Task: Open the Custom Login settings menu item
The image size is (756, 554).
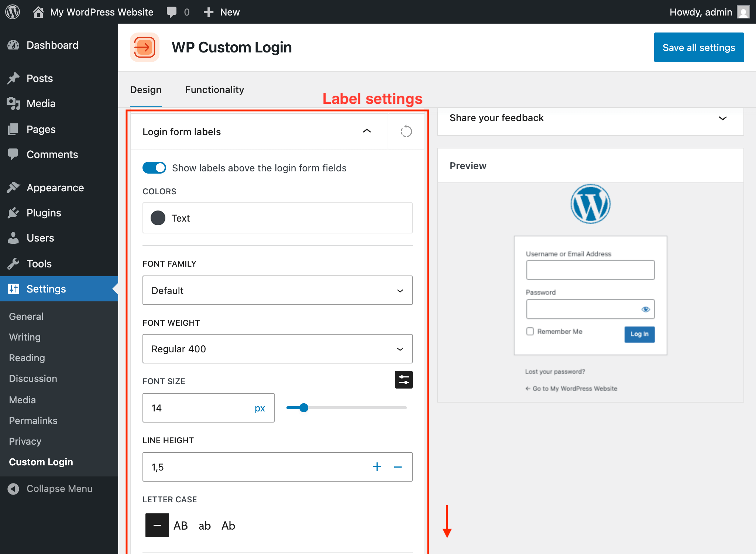Action: (x=41, y=462)
